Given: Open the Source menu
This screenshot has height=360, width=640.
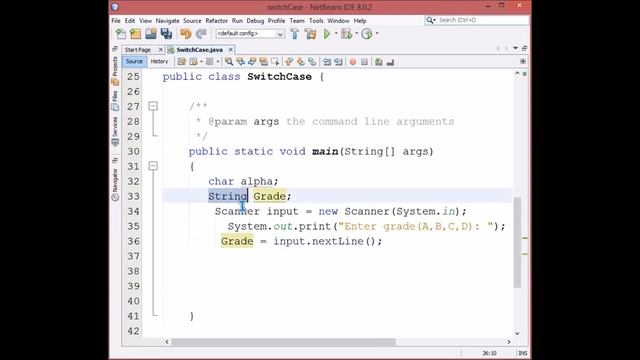Looking at the screenshot, I should pos(192,20).
